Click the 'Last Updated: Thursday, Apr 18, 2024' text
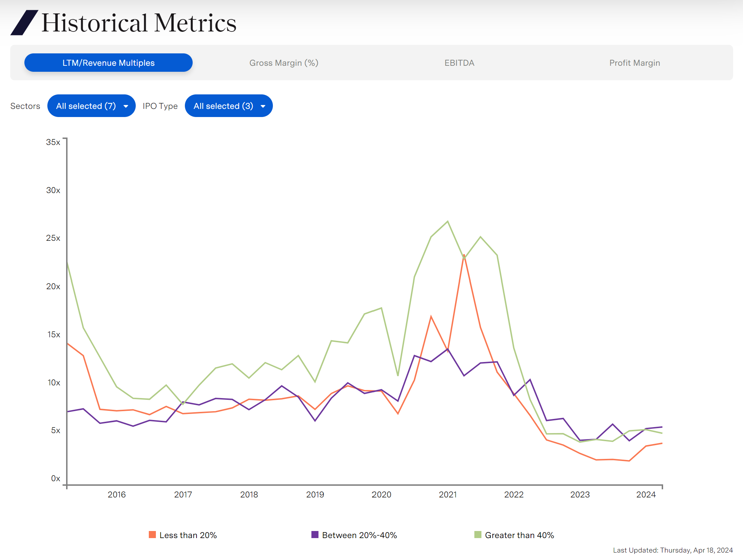Image resolution: width=743 pixels, height=560 pixels. click(673, 550)
